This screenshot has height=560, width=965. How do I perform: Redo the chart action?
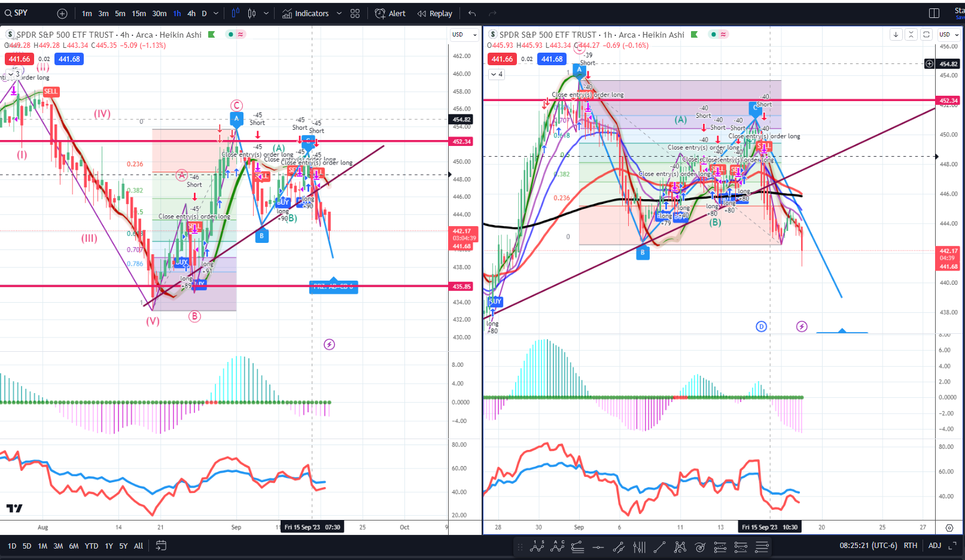pos(493,13)
